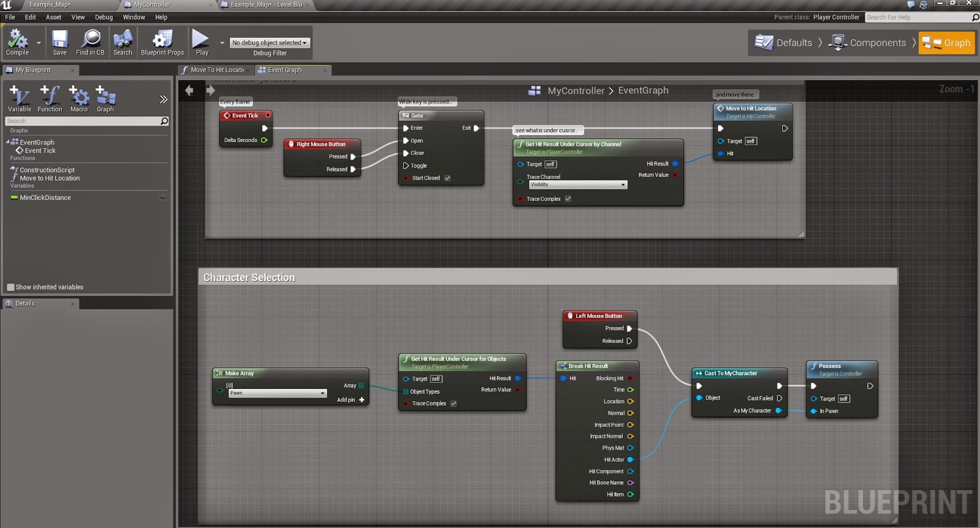This screenshot has width=980, height=528.
Task: Open the View menu
Action: (x=78, y=17)
